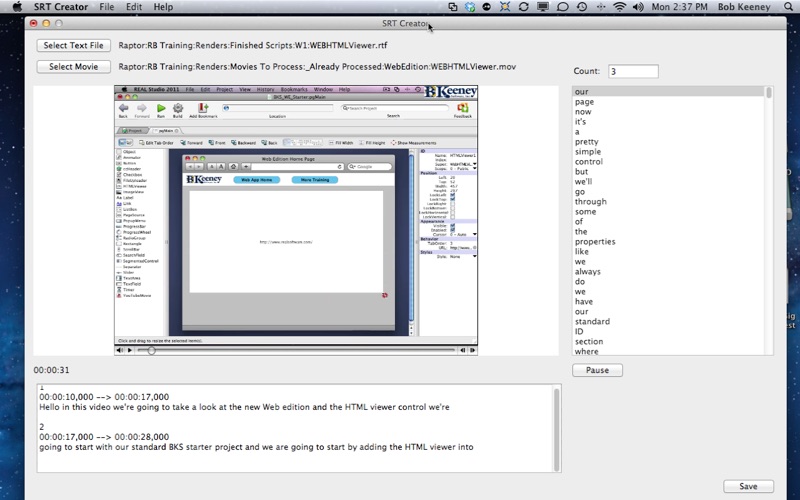Mute the movie player volume icon
The image size is (800, 500).
click(x=119, y=351)
